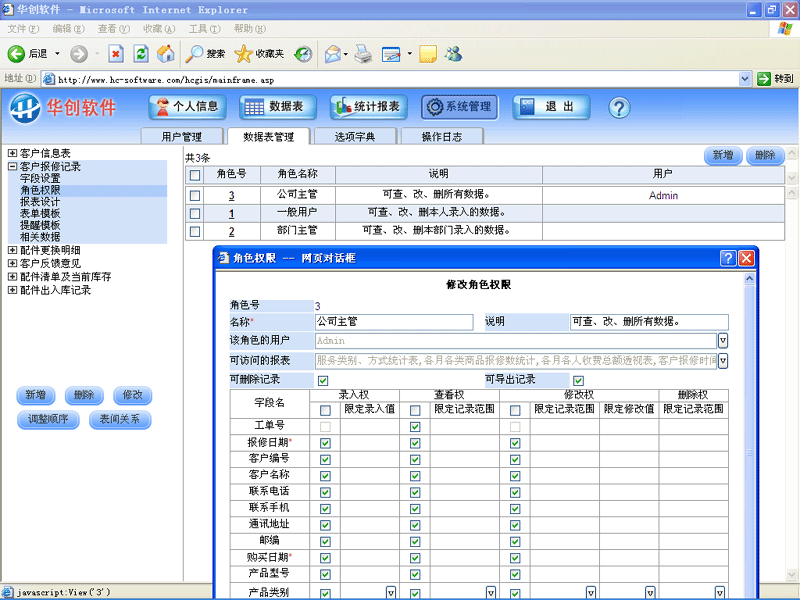Open 可访问的报表 dropdown arrow
Screen dimensions: 800x600
[x=722, y=361]
